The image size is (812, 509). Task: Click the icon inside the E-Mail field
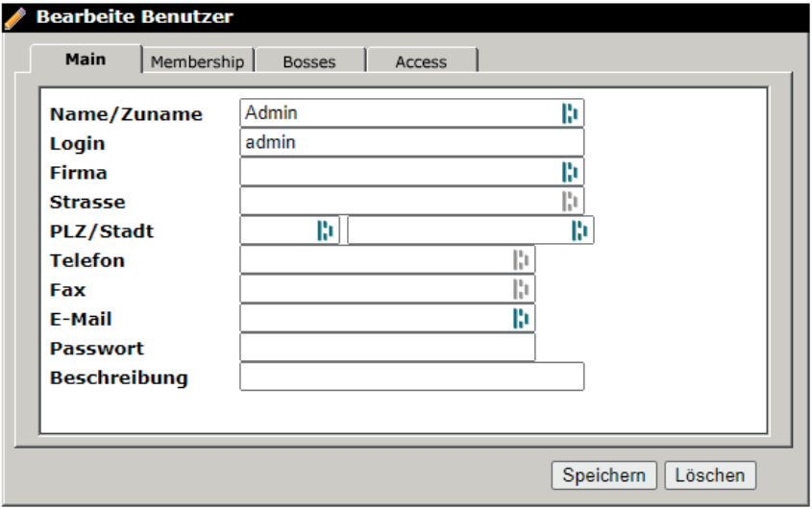tap(521, 318)
